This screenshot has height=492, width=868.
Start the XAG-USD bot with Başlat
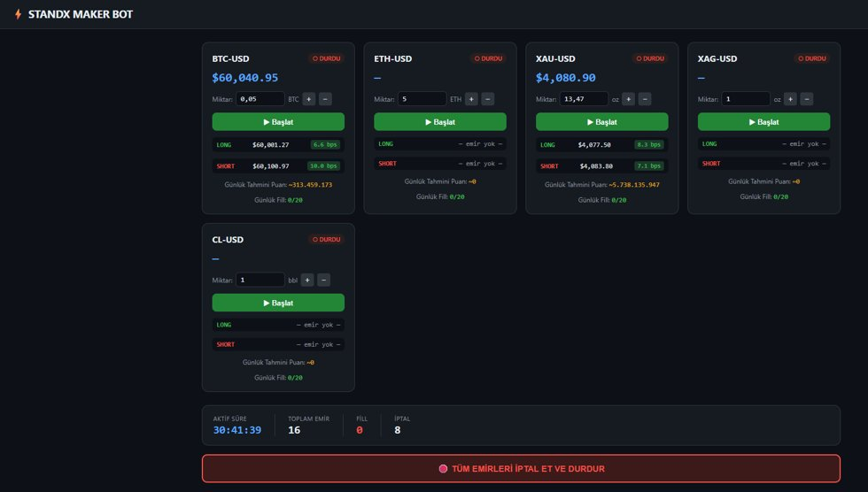point(763,121)
